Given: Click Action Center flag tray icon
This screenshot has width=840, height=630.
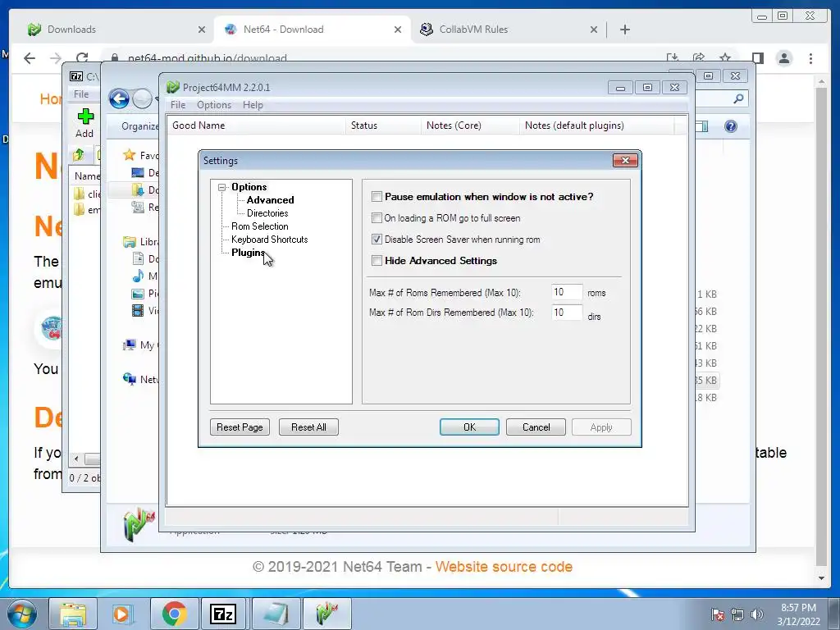Looking at the screenshot, I should (718, 614).
